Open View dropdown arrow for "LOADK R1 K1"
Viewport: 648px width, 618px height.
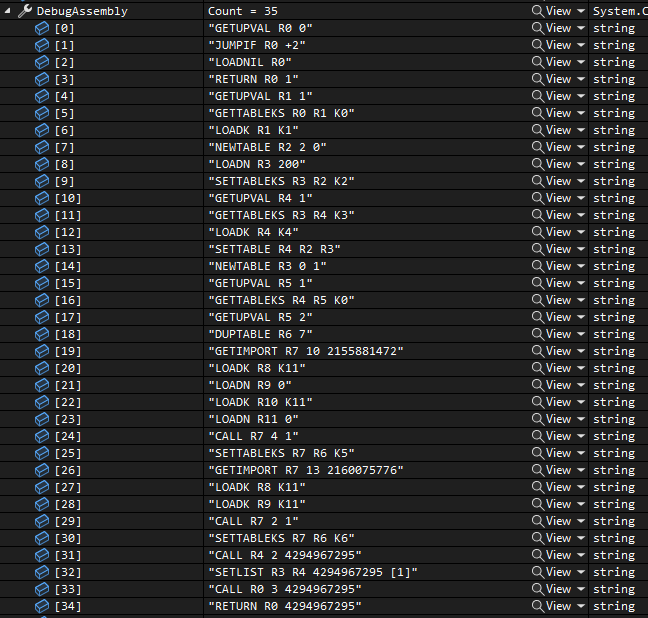pyautogui.click(x=581, y=130)
